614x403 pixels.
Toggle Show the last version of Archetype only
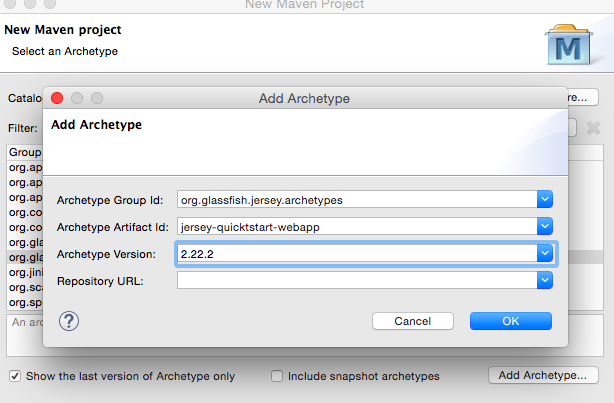[15, 376]
